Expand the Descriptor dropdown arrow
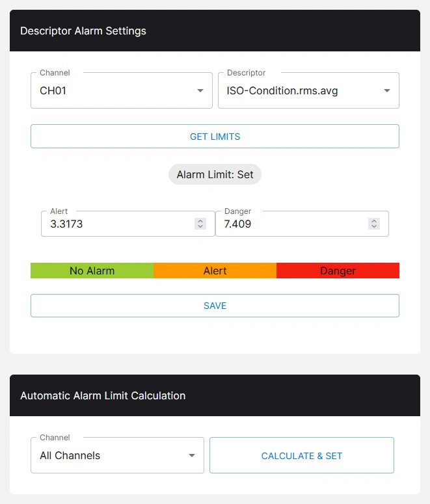Screen dimensions: 430x504 387,91
